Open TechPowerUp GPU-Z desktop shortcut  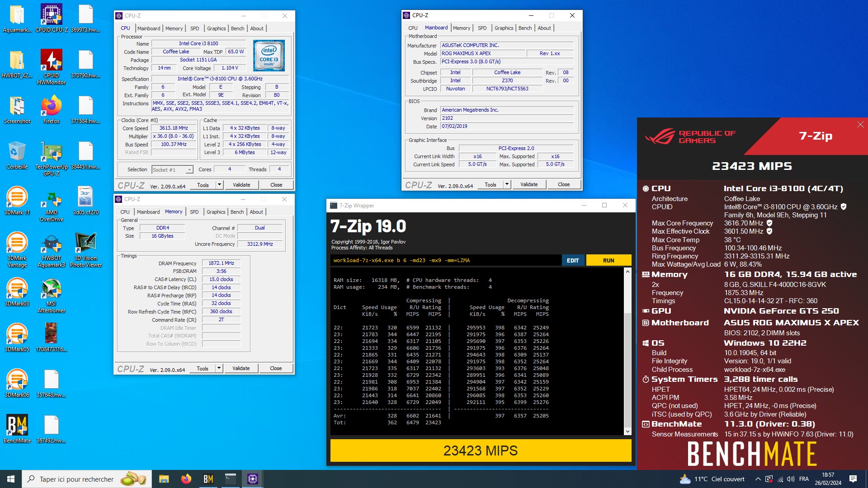pos(52,158)
